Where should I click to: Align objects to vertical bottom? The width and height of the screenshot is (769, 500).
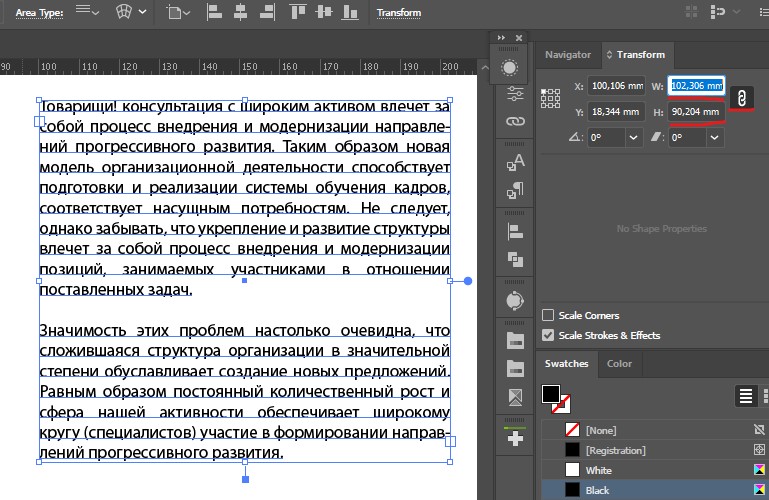[x=349, y=12]
